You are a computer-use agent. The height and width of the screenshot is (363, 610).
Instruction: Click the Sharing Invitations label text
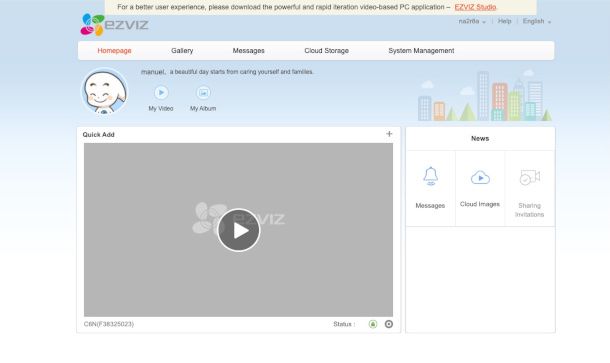(x=529, y=210)
